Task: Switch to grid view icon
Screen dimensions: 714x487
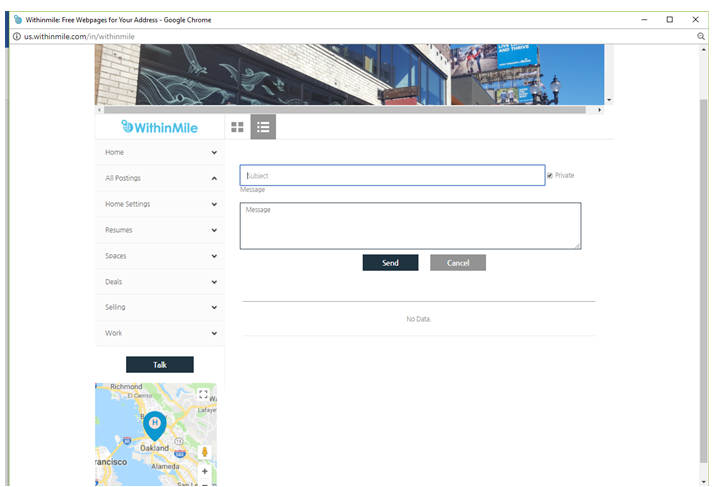Action: click(237, 127)
